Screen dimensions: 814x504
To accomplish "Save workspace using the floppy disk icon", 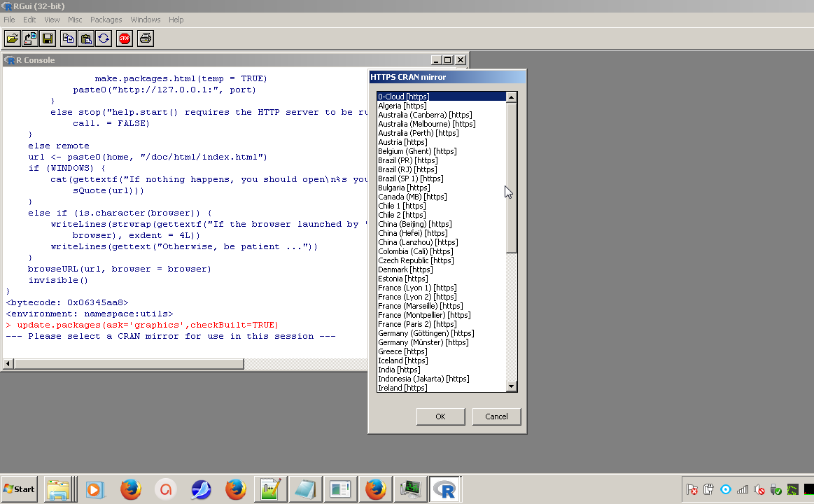I will pyautogui.click(x=48, y=38).
